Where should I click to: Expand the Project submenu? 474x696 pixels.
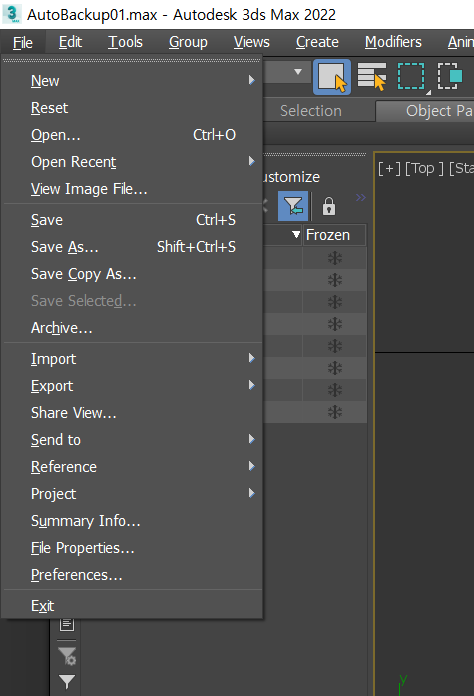click(x=132, y=494)
